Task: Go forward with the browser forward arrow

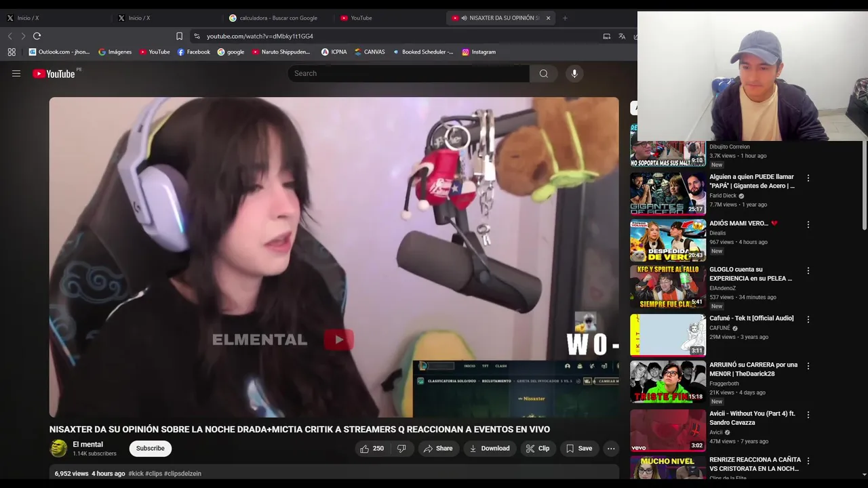Action: [23, 36]
